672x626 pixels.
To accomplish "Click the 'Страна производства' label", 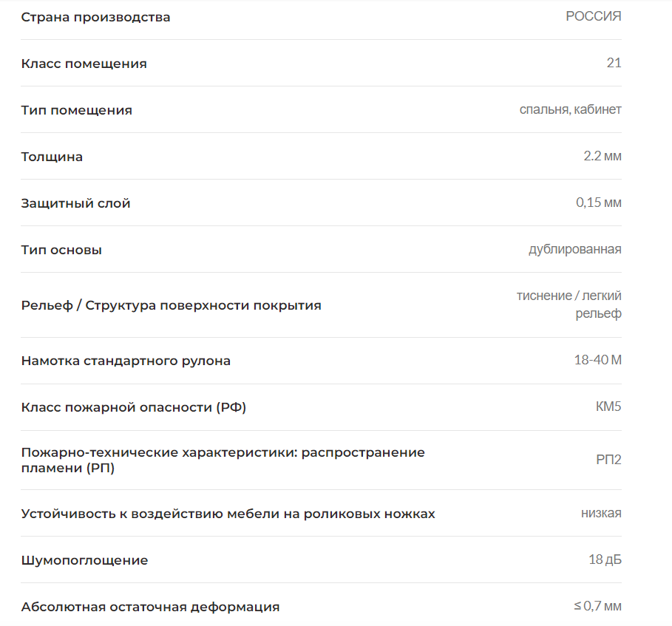I will pos(95,17).
